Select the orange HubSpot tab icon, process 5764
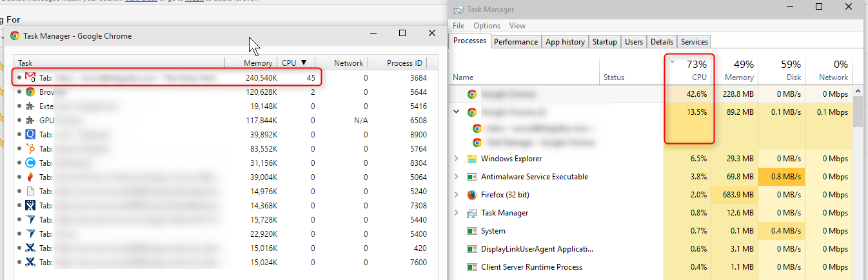 point(30,148)
